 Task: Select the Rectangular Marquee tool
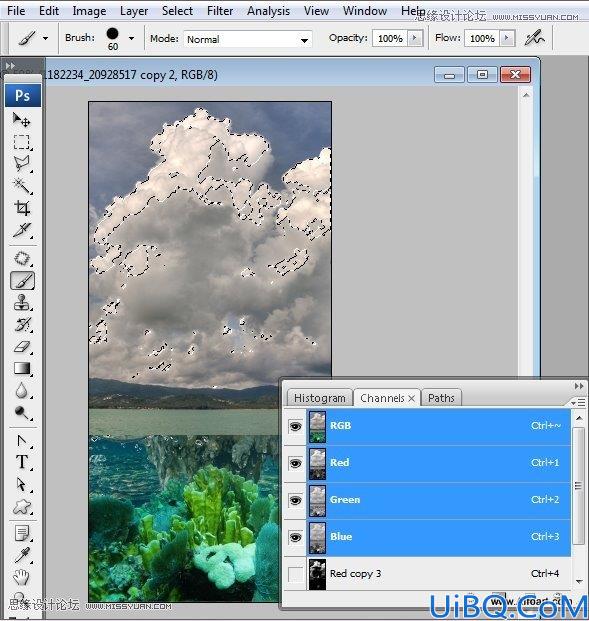tap(21, 142)
